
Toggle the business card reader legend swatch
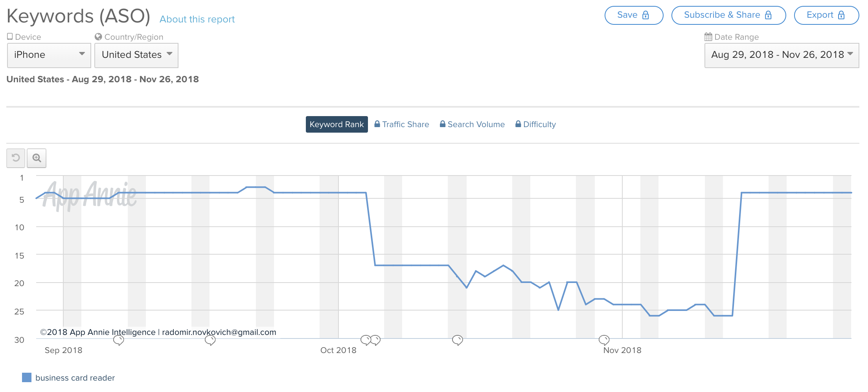(x=27, y=377)
